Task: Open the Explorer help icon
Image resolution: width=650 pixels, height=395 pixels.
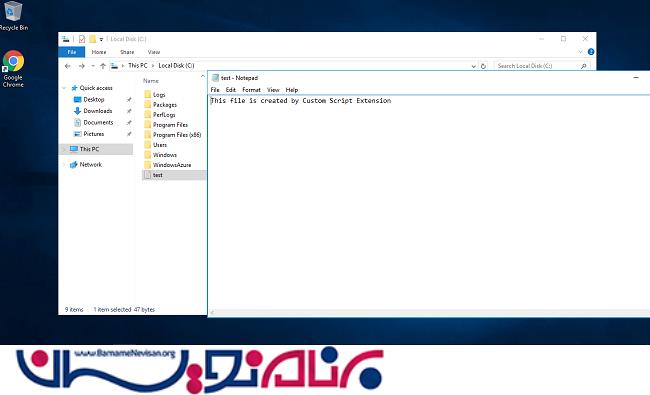Action: pos(591,52)
